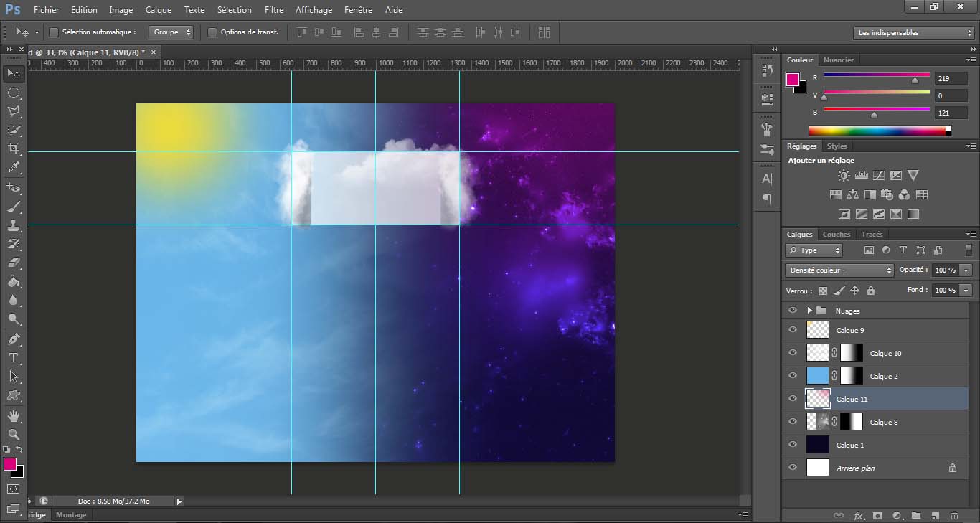
Task: Switch to the Tracés tab
Action: [872, 235]
